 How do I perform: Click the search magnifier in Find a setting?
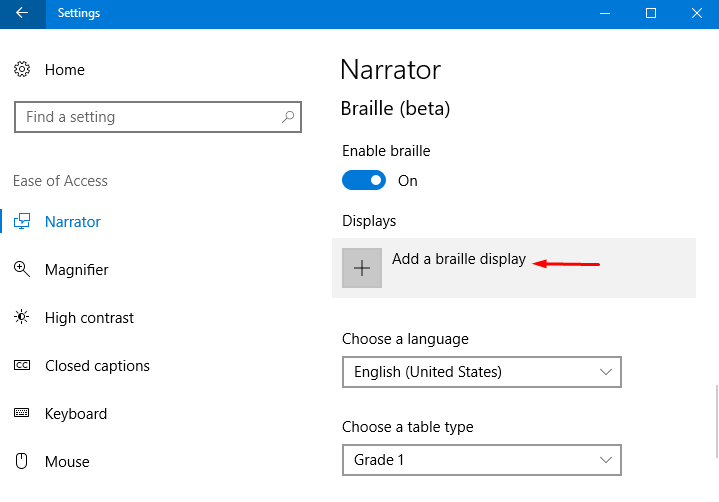(288, 117)
